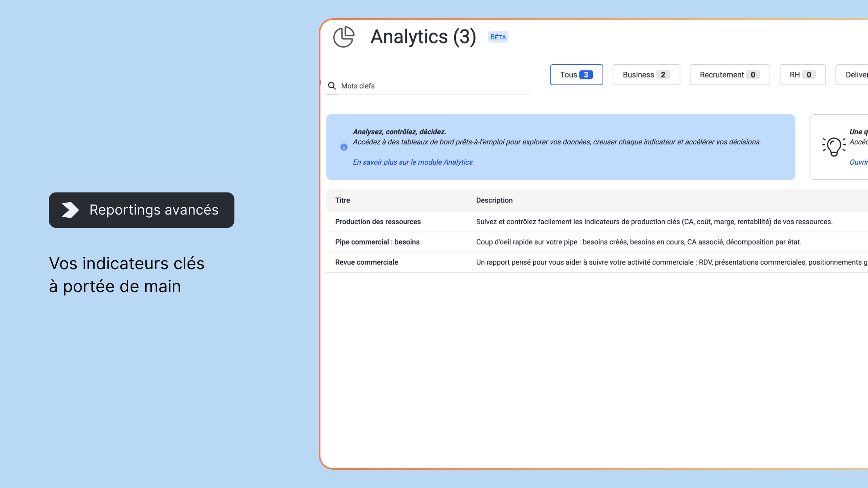Click the blue info circle icon
This screenshot has width=868, height=488.
click(344, 147)
